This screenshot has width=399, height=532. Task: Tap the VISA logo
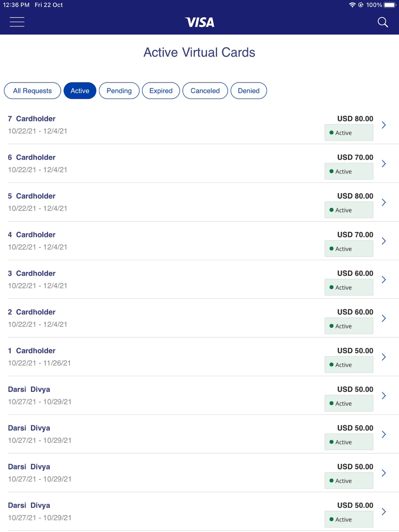(199, 22)
